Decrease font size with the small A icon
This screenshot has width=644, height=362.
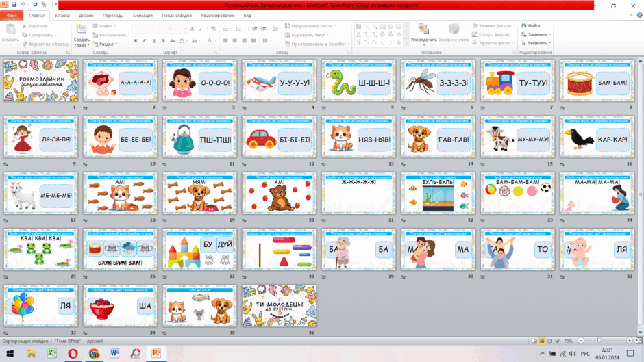tap(201, 29)
